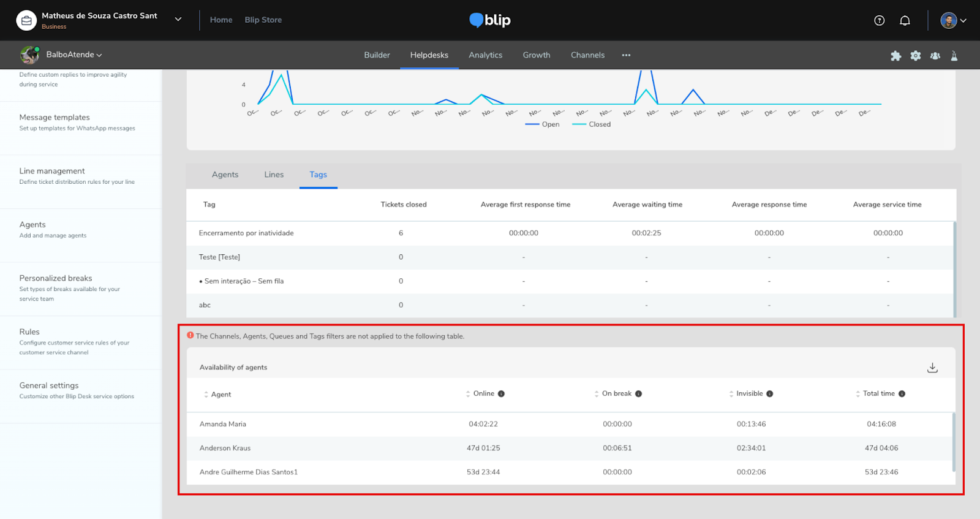Click the info icon beside Online column
The image size is (980, 519).
tap(501, 394)
